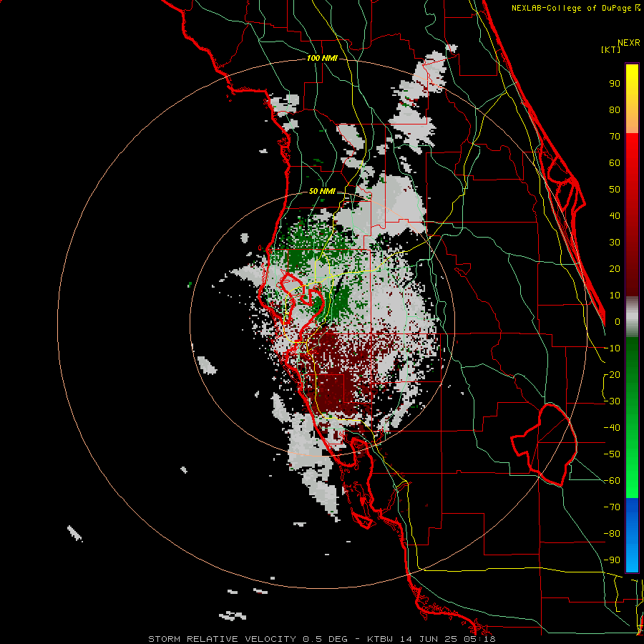Screen dimensions: 644x644
Task: Click the positive 90 knot scale label
Action: (x=615, y=84)
